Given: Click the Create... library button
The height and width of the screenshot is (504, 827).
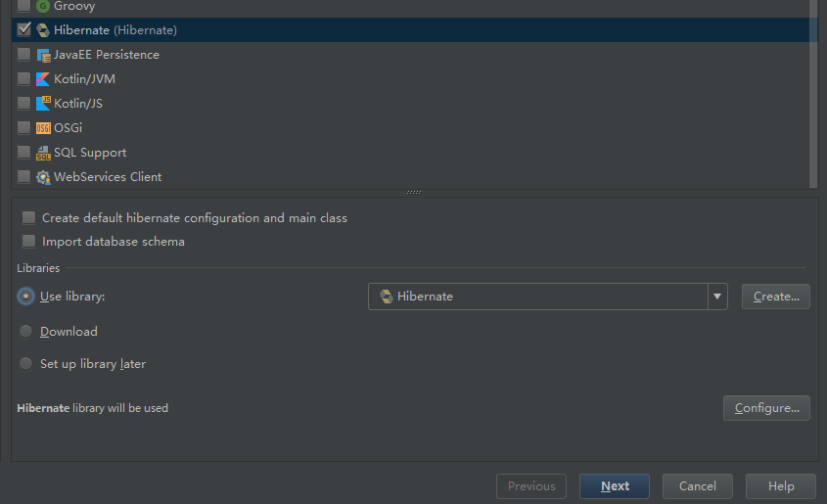Looking at the screenshot, I should click(x=775, y=297).
